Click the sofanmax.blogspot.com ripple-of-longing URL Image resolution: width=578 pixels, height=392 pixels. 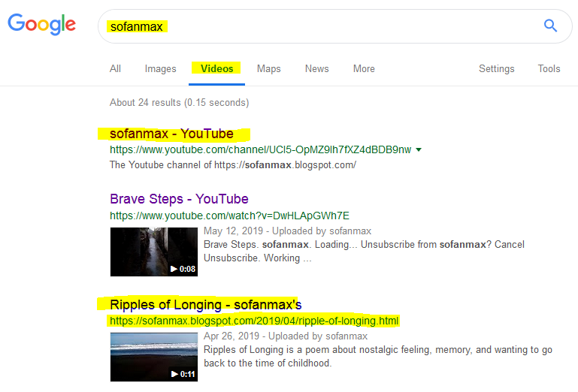(x=254, y=321)
